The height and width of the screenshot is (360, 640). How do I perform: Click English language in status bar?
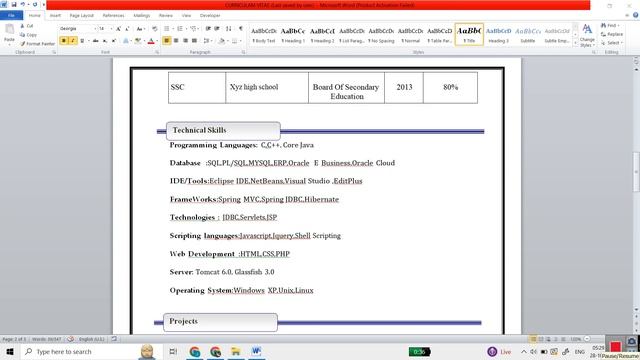91,339
